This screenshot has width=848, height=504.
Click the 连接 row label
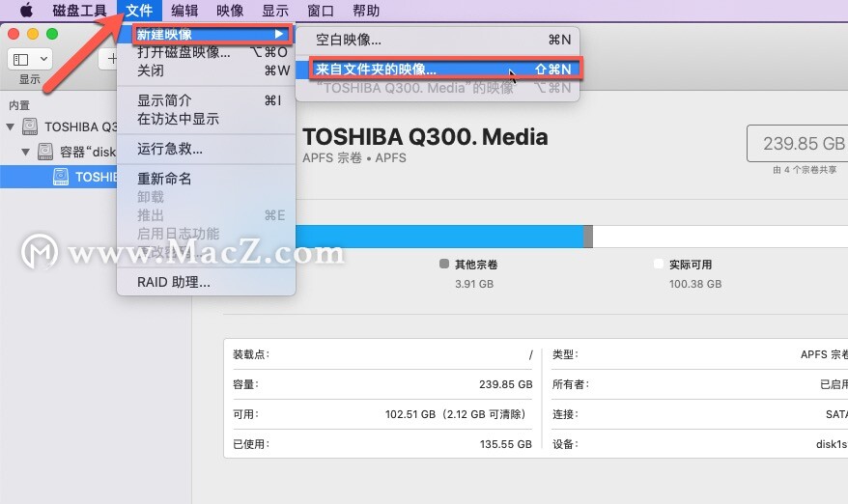coord(565,414)
